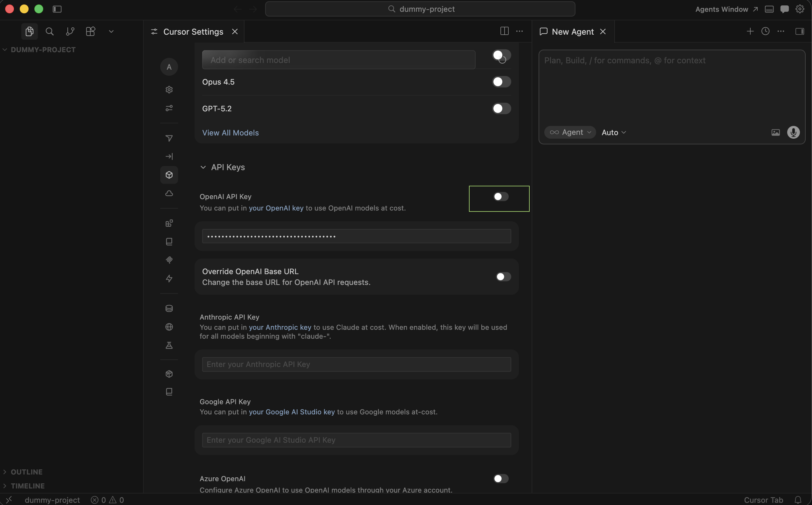Click dummy-project in the status bar
The height and width of the screenshot is (505, 812).
point(52,500)
